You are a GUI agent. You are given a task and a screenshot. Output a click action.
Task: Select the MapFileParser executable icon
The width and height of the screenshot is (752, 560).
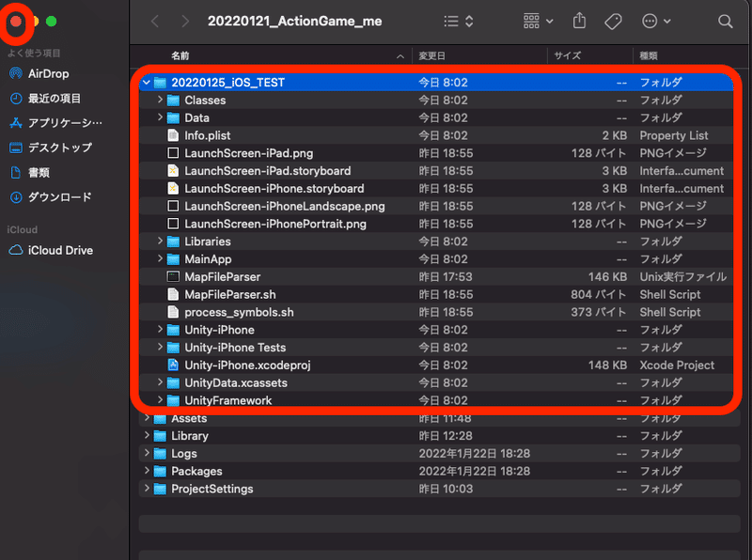tap(173, 276)
